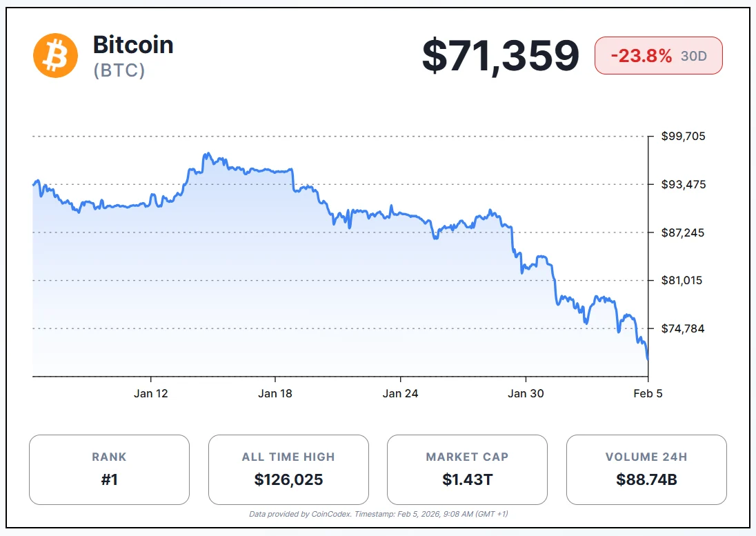Select the Volume 24H card
Image resolution: width=756 pixels, height=536 pixels.
[646, 469]
